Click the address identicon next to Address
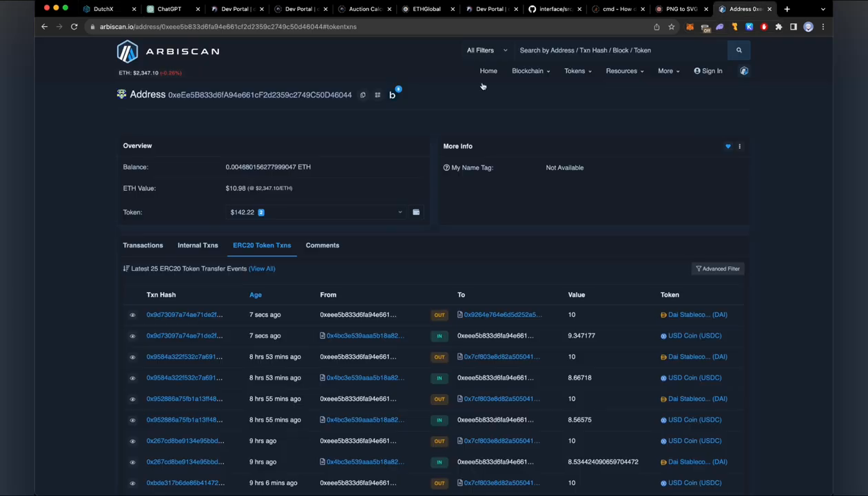This screenshot has height=496, width=868. (121, 94)
